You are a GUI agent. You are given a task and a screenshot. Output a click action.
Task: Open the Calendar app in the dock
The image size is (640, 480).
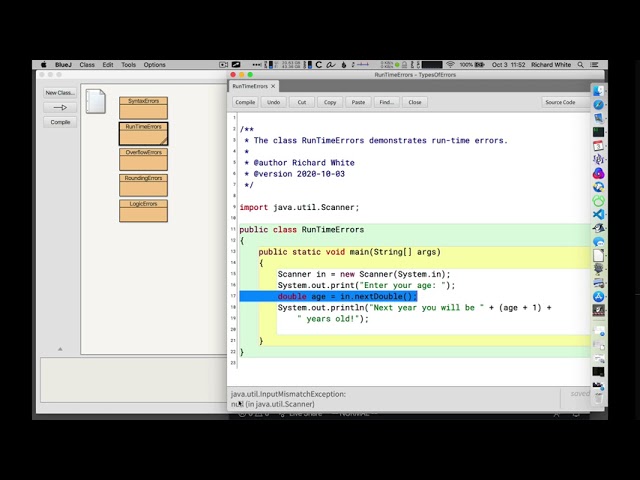(x=598, y=146)
